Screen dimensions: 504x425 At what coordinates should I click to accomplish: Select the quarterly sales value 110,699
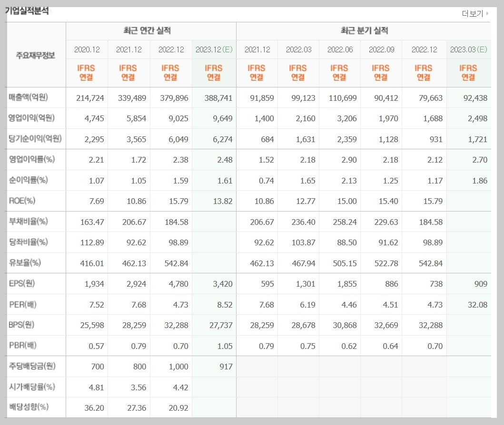pyautogui.click(x=343, y=98)
